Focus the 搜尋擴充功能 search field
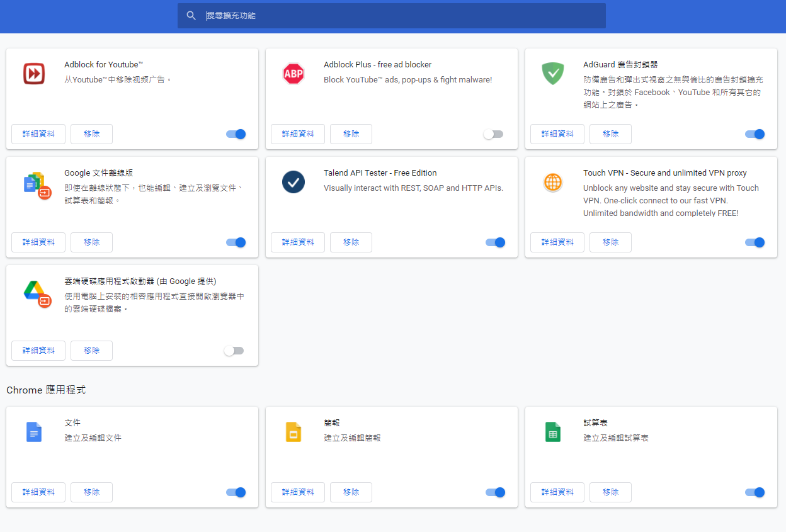This screenshot has height=532, width=786. pyautogui.click(x=392, y=16)
